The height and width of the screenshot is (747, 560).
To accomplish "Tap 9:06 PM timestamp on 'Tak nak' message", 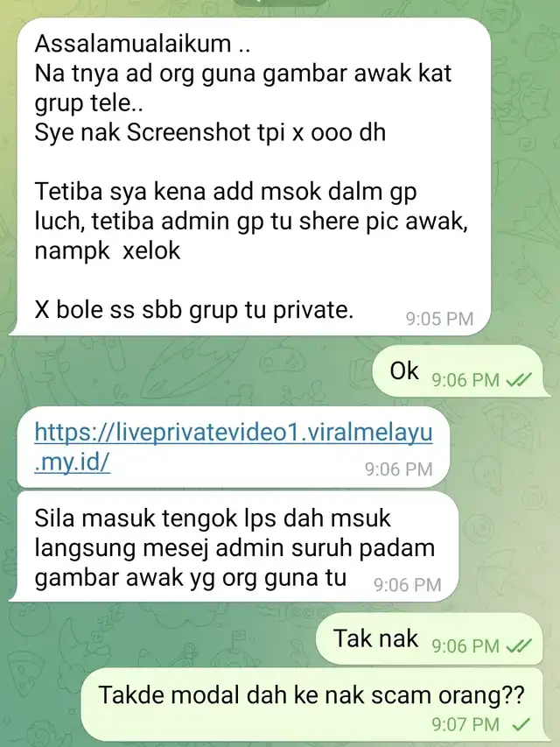I will [465, 646].
